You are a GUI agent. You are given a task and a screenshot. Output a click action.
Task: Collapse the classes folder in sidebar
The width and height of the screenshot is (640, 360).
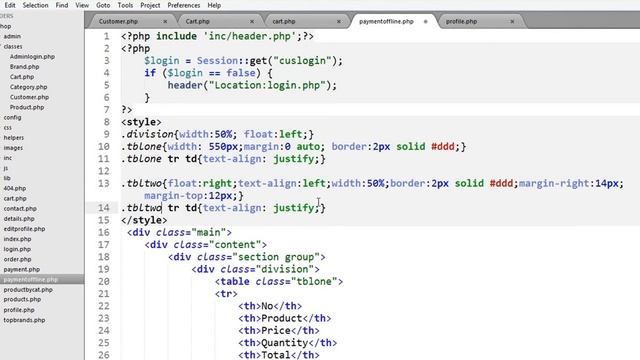point(13,47)
